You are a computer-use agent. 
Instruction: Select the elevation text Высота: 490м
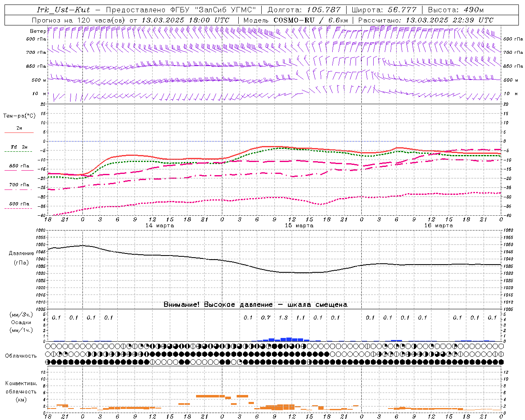456,10
